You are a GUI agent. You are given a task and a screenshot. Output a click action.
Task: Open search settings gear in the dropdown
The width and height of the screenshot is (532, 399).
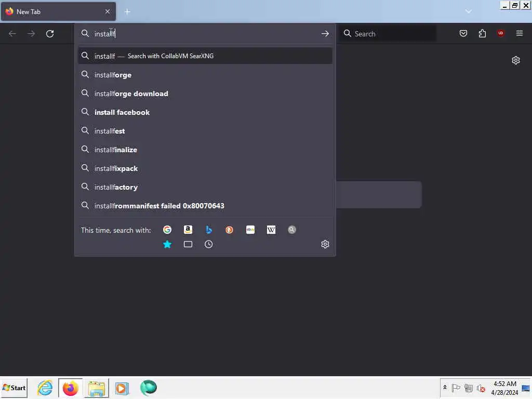point(325,244)
